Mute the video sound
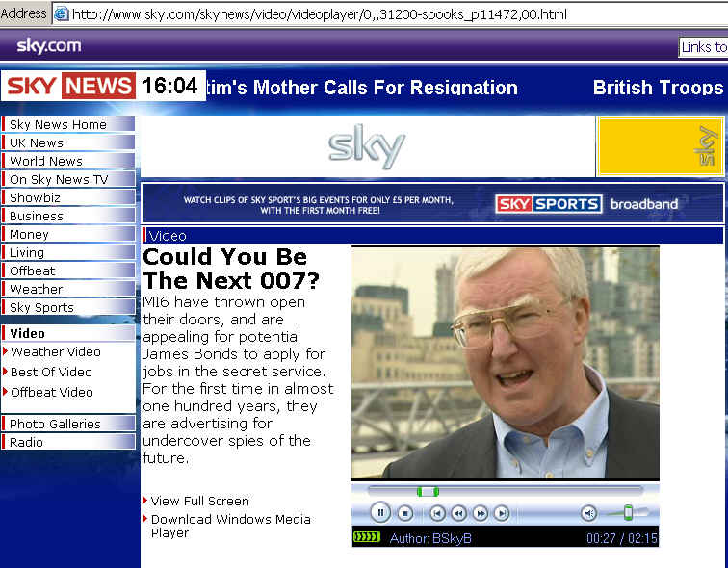 (588, 513)
